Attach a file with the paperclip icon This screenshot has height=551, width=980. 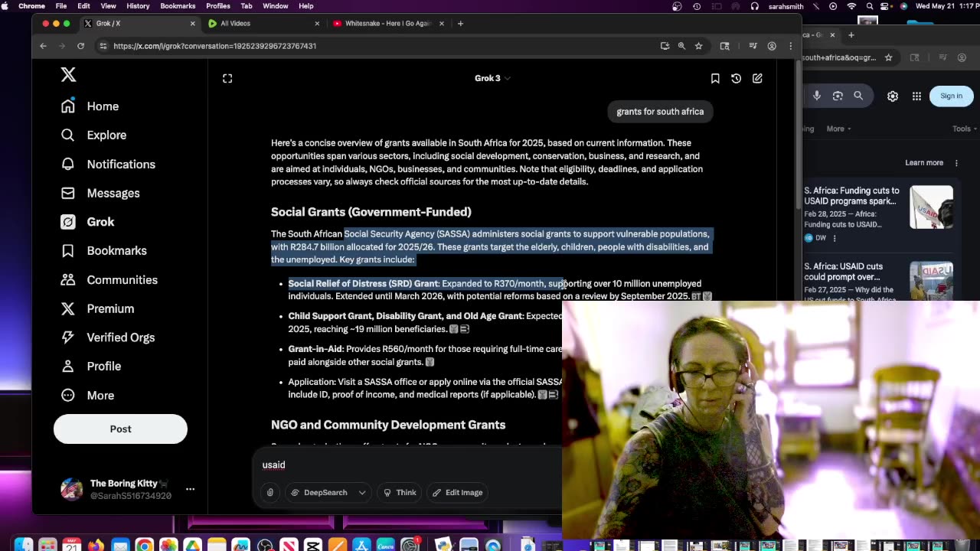coord(270,492)
